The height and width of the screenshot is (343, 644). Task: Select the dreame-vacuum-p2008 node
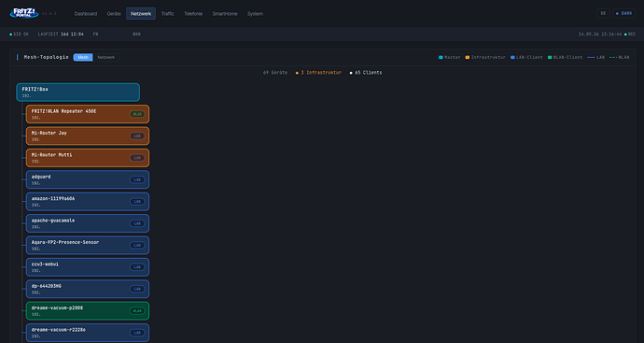88,310
